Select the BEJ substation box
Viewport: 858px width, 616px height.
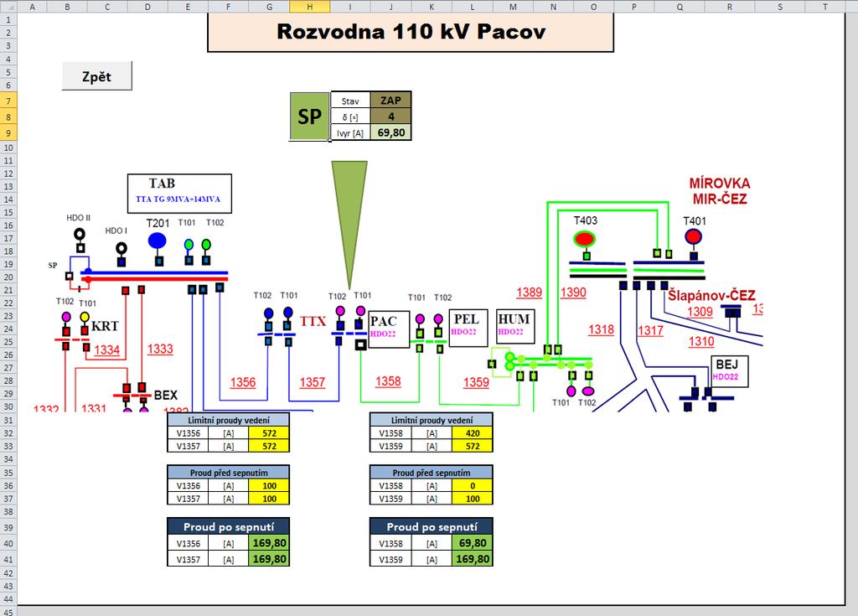click(729, 371)
